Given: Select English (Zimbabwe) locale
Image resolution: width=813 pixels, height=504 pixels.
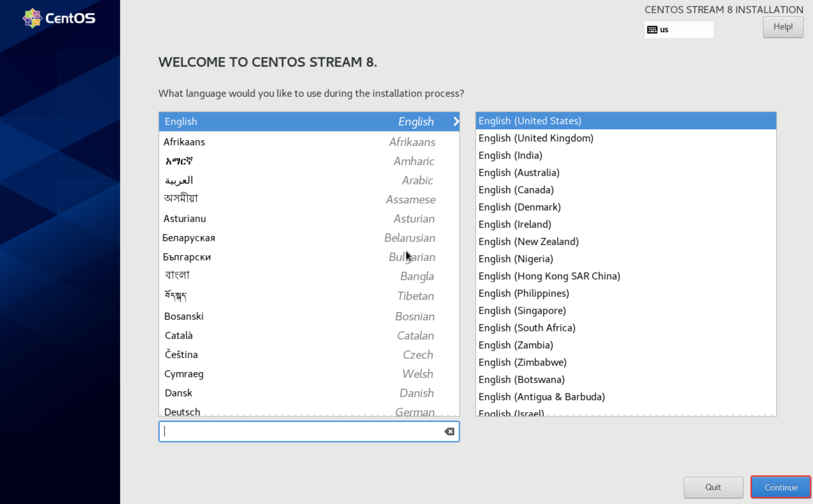Looking at the screenshot, I should 626,362.
